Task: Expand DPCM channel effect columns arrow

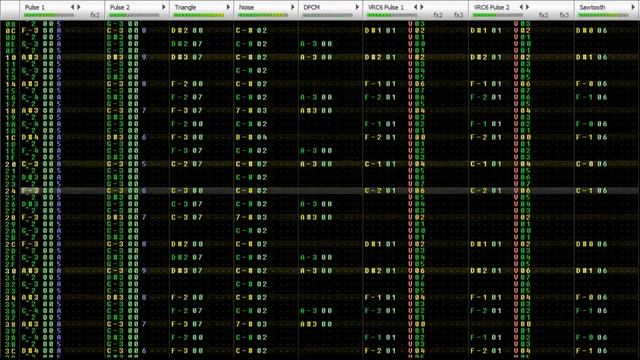Action: coord(357,7)
